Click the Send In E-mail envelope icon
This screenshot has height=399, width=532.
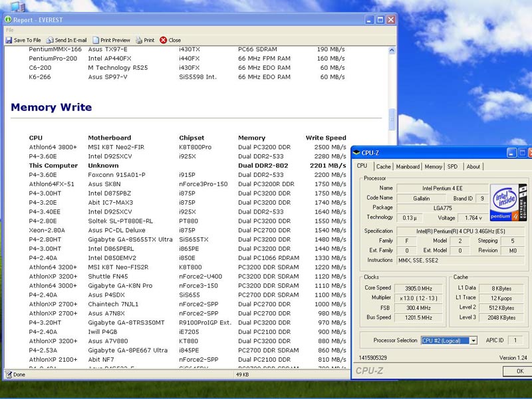[50, 40]
